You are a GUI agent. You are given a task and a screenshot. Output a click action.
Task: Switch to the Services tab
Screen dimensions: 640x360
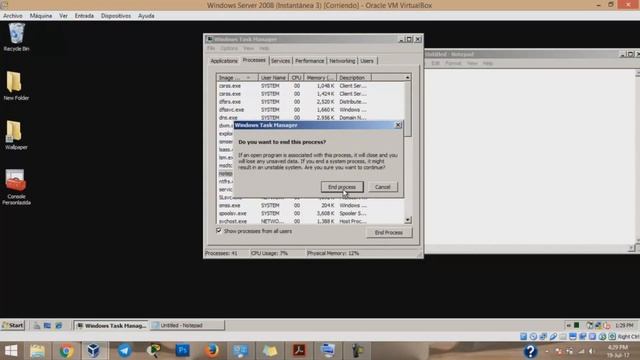pos(280,61)
